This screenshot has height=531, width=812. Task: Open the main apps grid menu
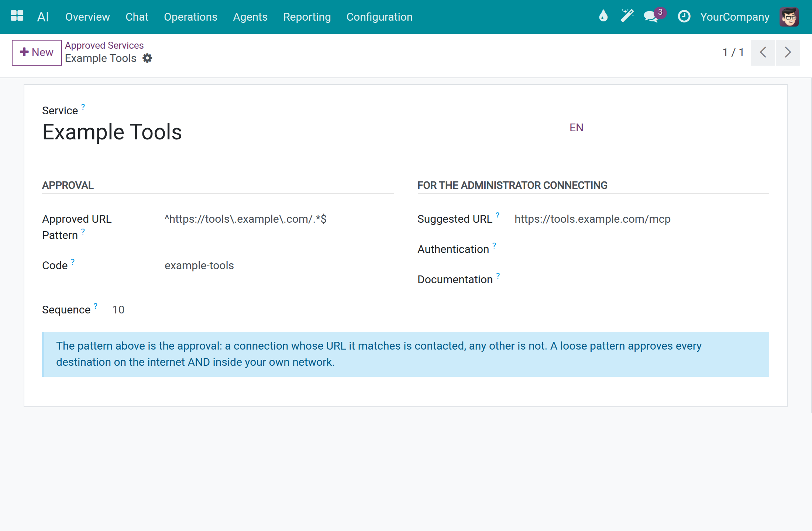pos(17,16)
